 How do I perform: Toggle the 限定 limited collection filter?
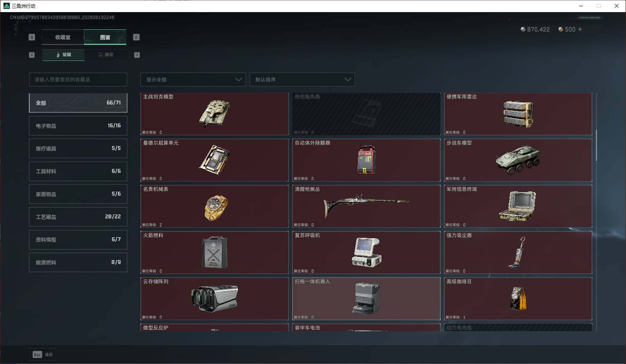click(106, 55)
